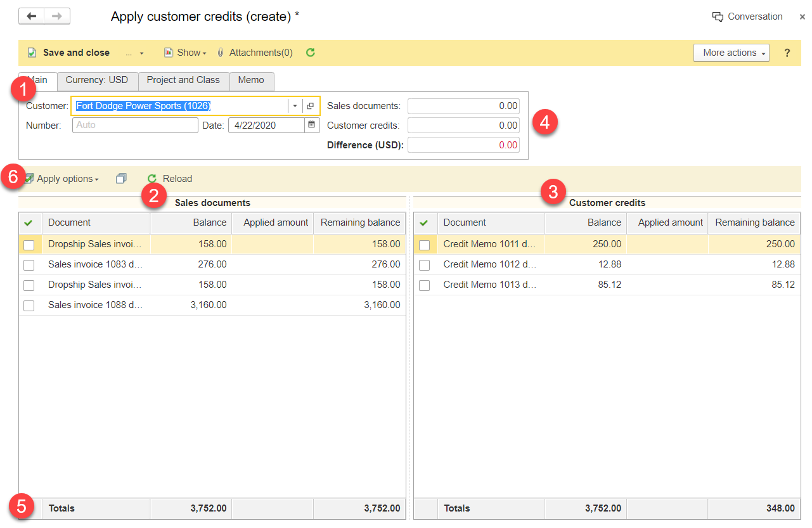Switch to the Currency: USD tab

click(97, 80)
